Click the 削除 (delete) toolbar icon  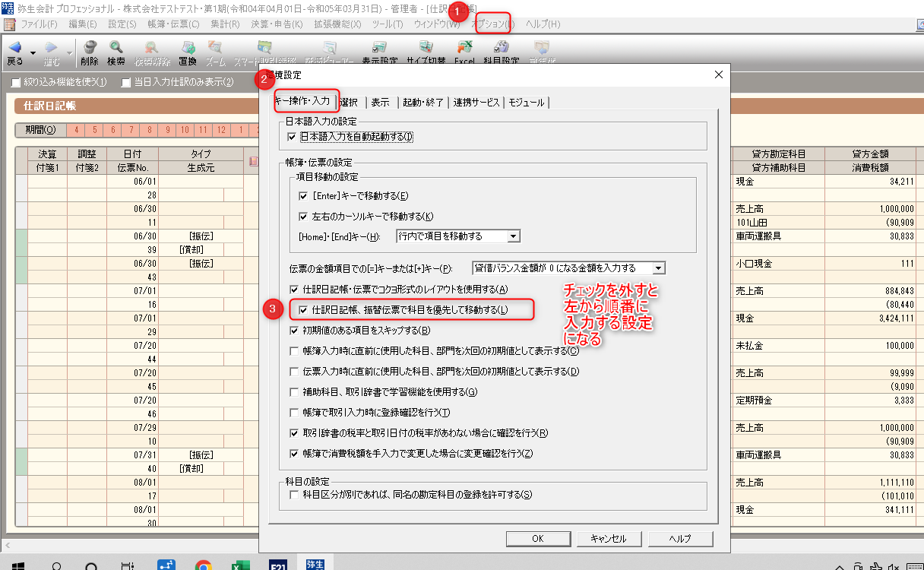pos(90,52)
